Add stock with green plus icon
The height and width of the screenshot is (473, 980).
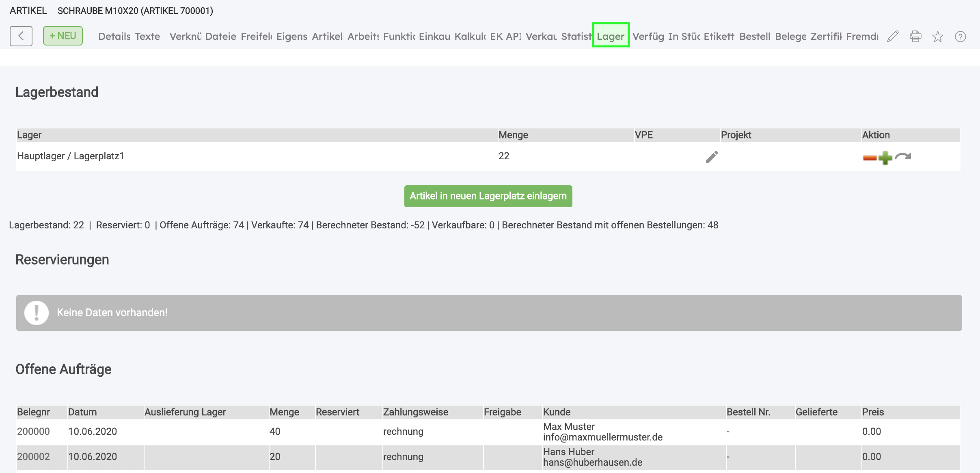pyautogui.click(x=885, y=158)
